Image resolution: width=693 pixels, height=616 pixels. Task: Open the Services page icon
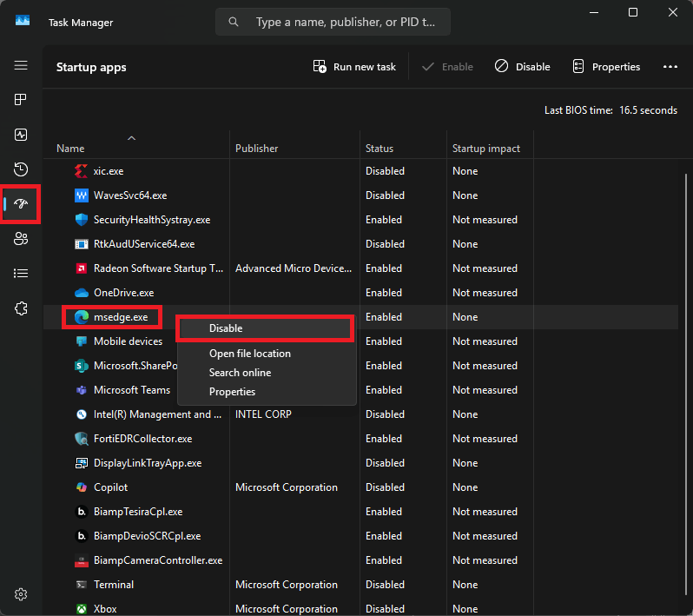tap(21, 308)
